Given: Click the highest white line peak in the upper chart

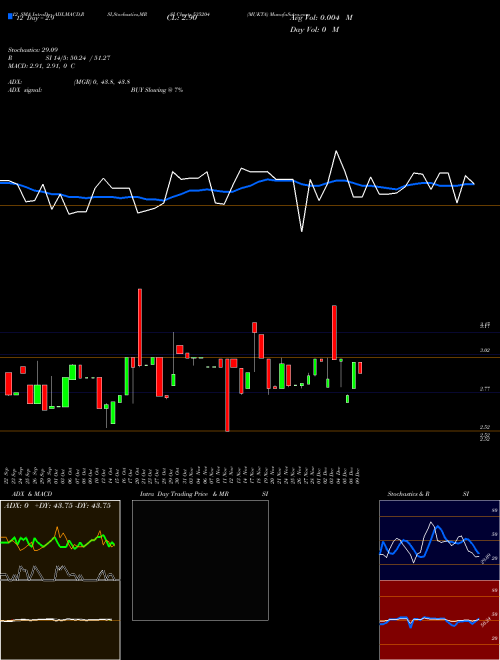Looking at the screenshot, I should pyautogui.click(x=336, y=151).
